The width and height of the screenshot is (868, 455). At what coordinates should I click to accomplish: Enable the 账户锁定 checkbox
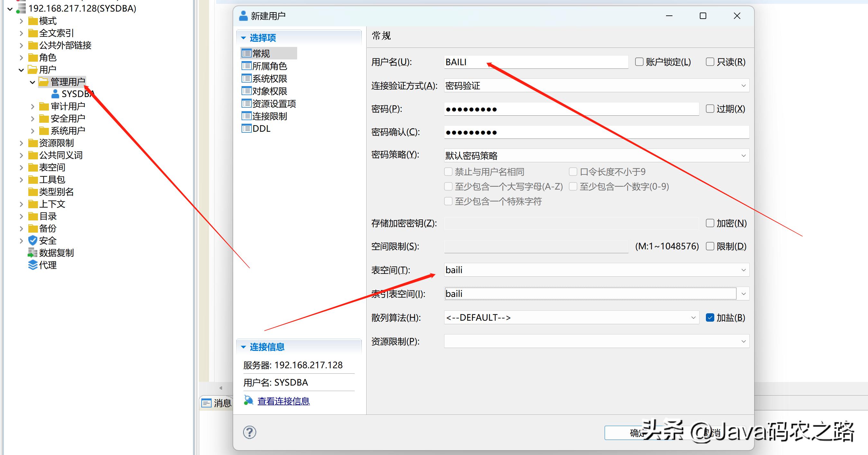(x=639, y=62)
